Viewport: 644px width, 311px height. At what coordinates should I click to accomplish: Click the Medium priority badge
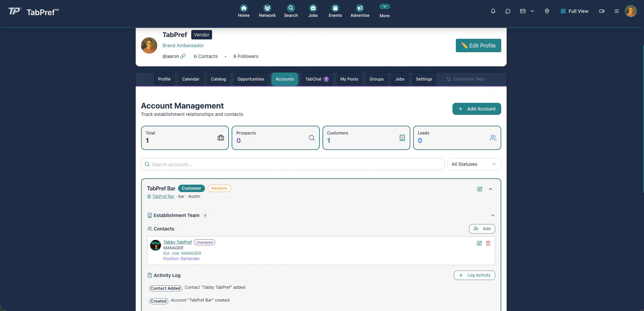tap(219, 188)
